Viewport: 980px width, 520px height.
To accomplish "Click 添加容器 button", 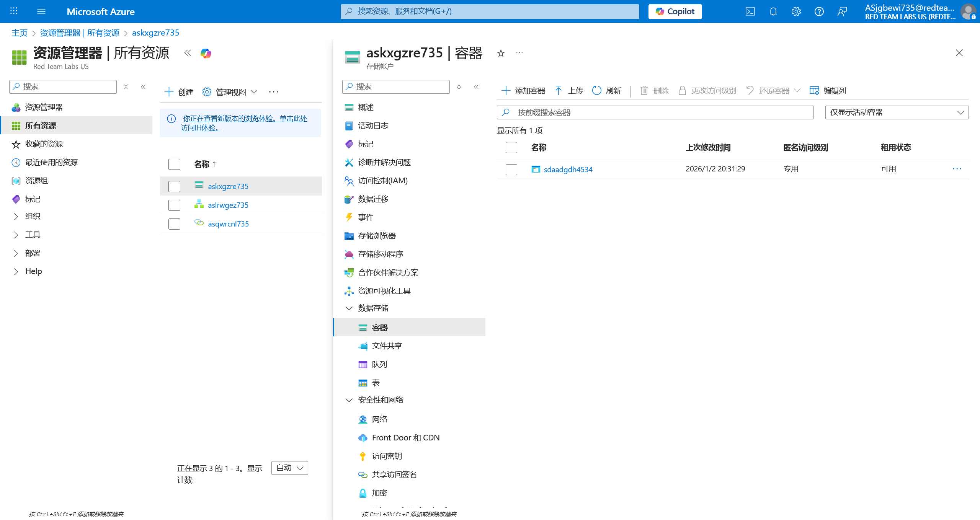I will tap(523, 91).
